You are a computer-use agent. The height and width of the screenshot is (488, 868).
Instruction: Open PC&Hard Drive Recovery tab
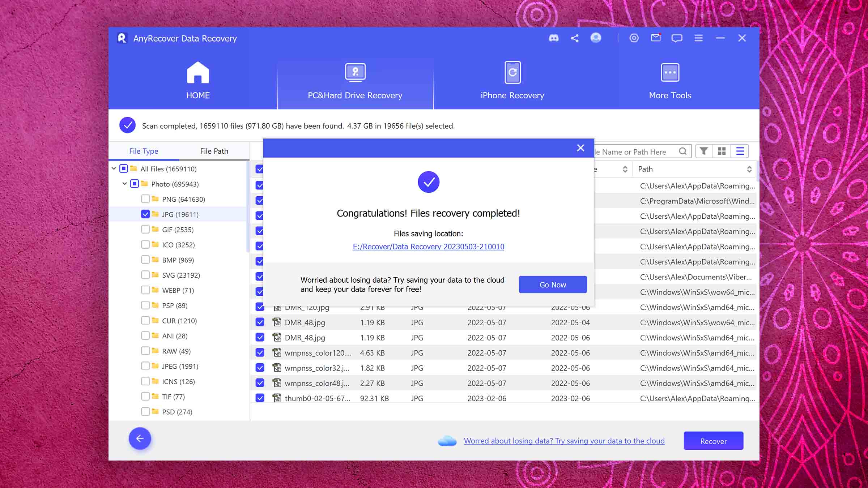(x=355, y=81)
